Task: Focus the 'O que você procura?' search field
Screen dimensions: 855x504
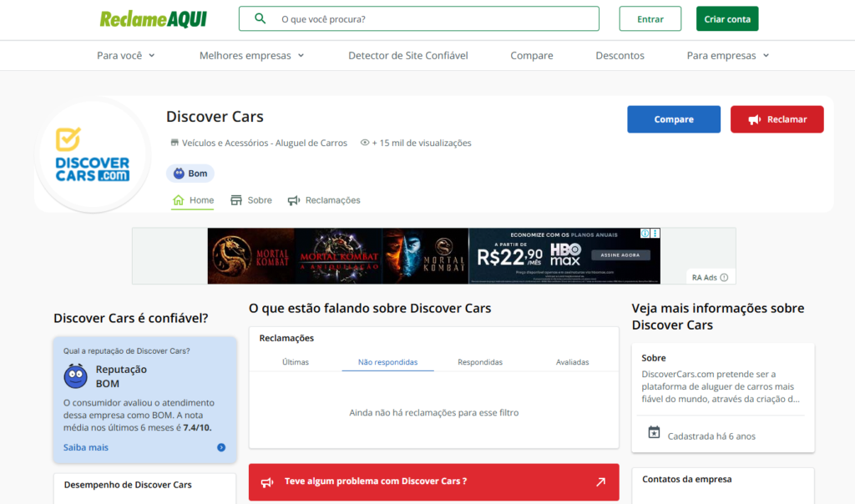Action: 419,18
